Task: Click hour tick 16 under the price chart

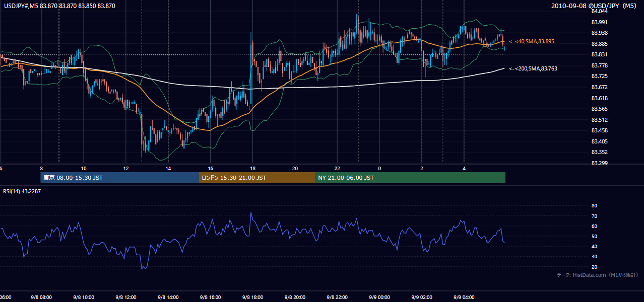Action: coord(211,169)
